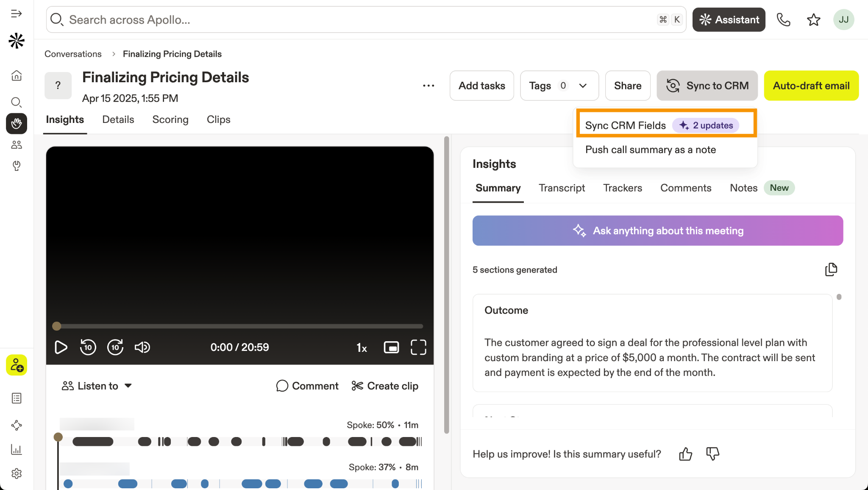The width and height of the screenshot is (868, 490).
Task: Select the Summary tab
Action: (498, 188)
